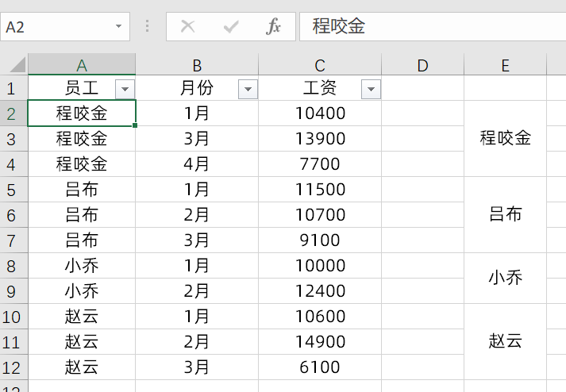Select row 3 header
Screen dimensions: 566x392
coord(13,139)
